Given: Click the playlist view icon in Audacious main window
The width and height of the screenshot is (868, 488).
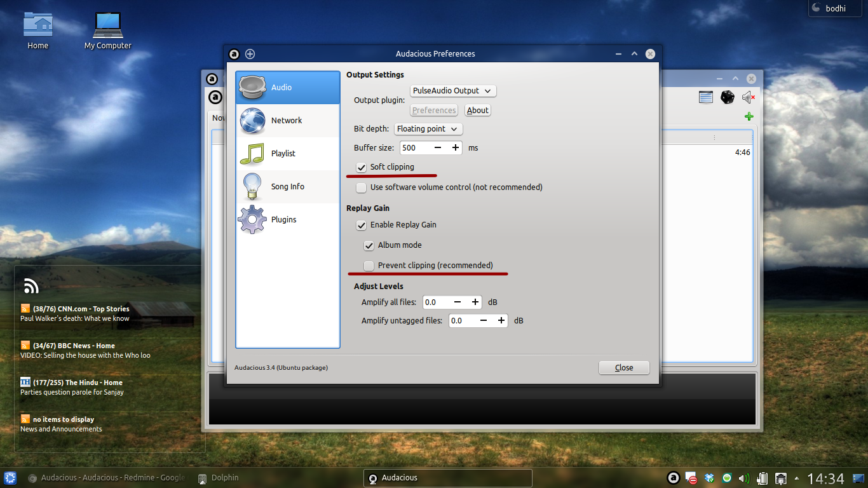Looking at the screenshot, I should click(706, 97).
